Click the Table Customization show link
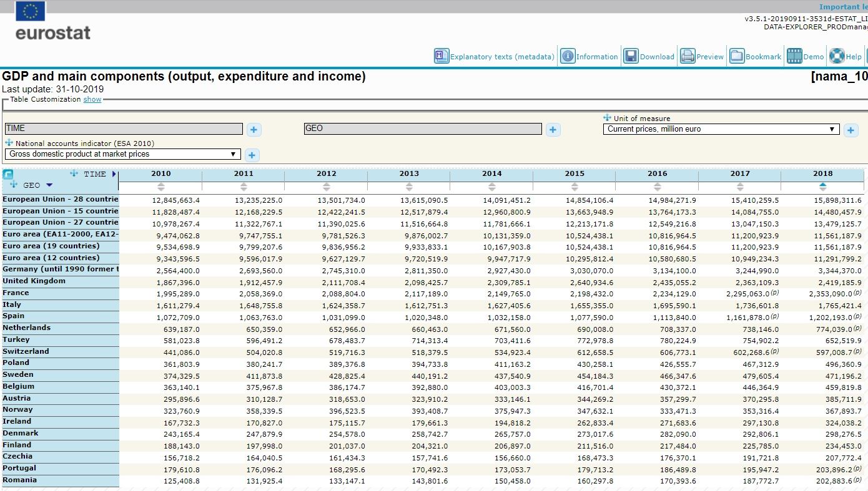The width and height of the screenshot is (868, 491). pos(92,99)
